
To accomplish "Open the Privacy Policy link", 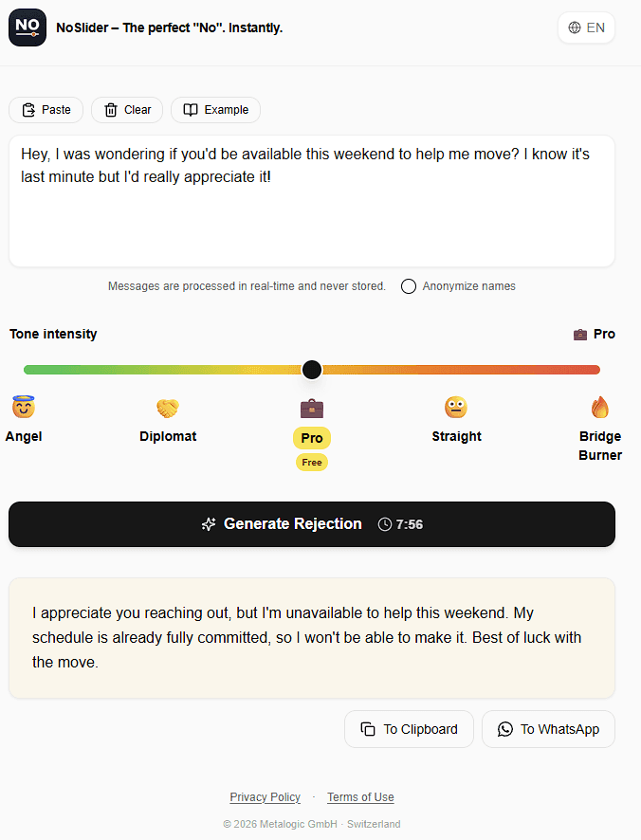I will click(x=266, y=796).
